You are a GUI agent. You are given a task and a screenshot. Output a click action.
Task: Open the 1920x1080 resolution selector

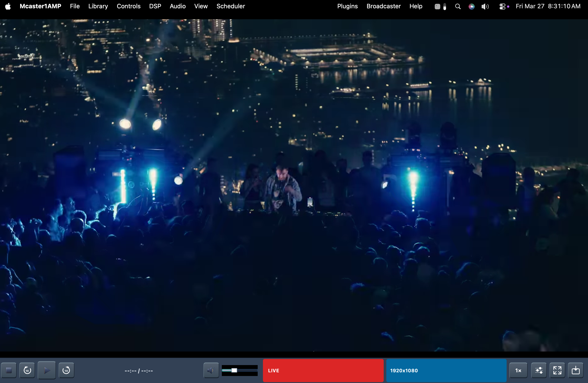click(446, 370)
